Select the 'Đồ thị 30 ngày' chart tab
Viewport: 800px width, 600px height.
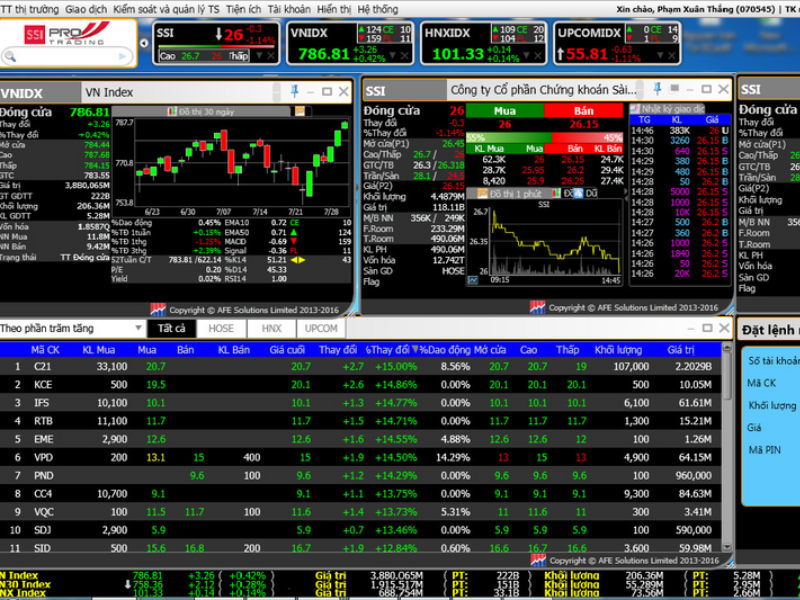[x=202, y=111]
